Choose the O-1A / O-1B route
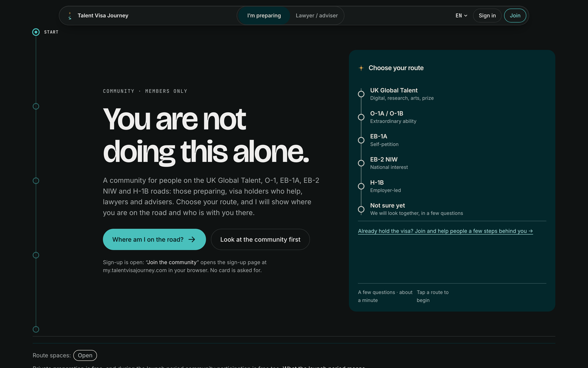Viewport: 588px width, 368px height. (452, 117)
